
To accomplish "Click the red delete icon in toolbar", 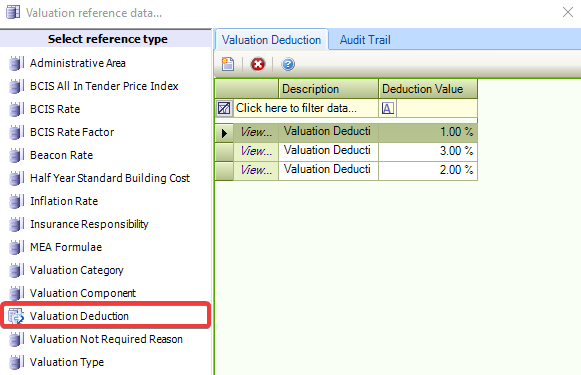I will [x=258, y=64].
